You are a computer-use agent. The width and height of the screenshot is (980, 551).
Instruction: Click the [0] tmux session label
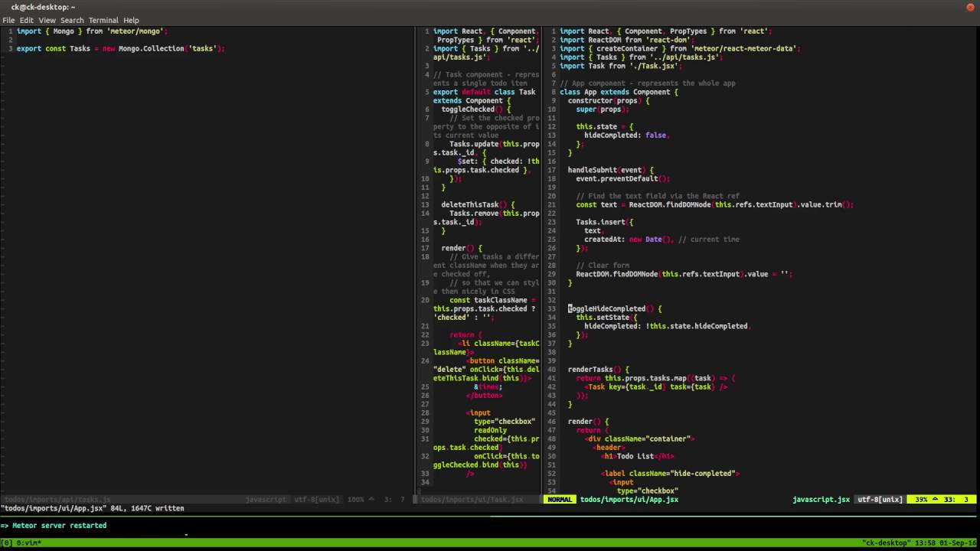pyautogui.click(x=7, y=543)
